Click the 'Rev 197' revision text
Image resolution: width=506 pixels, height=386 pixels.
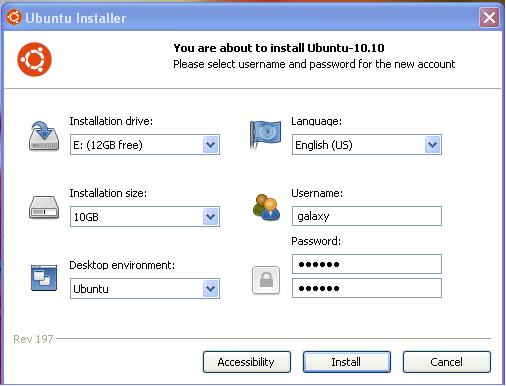[33, 339]
